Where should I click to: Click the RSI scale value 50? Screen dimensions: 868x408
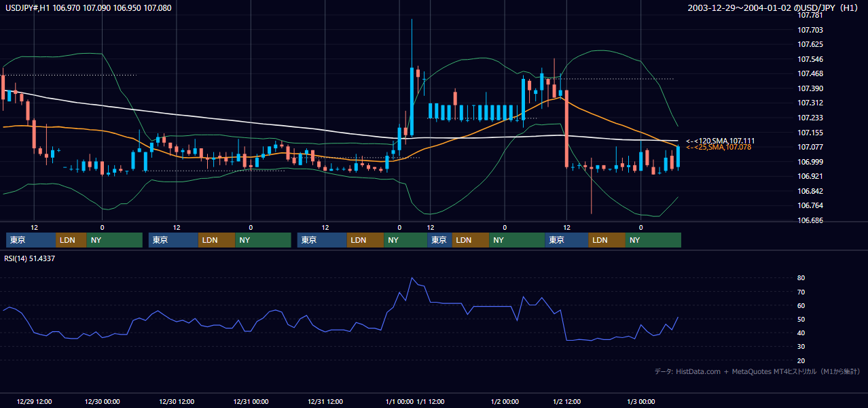click(x=801, y=319)
